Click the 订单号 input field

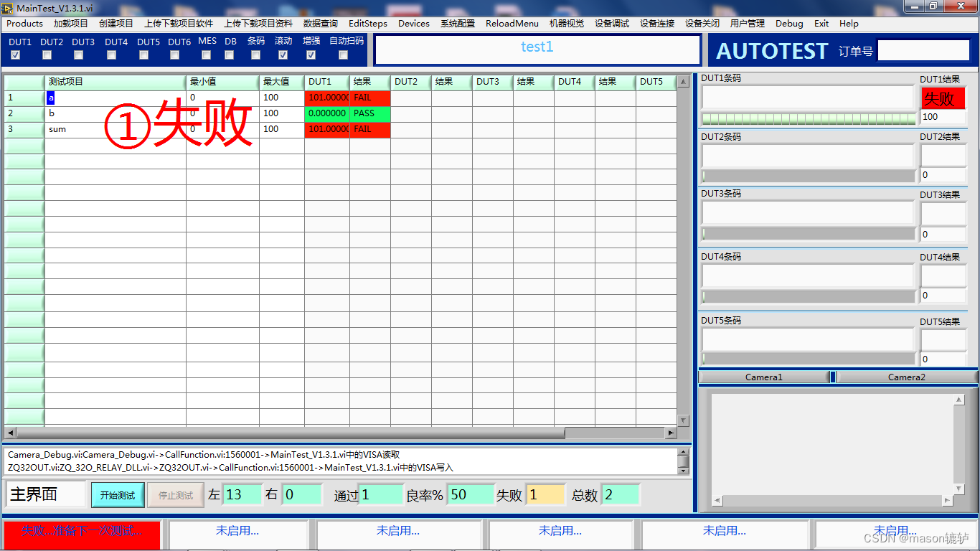click(923, 50)
